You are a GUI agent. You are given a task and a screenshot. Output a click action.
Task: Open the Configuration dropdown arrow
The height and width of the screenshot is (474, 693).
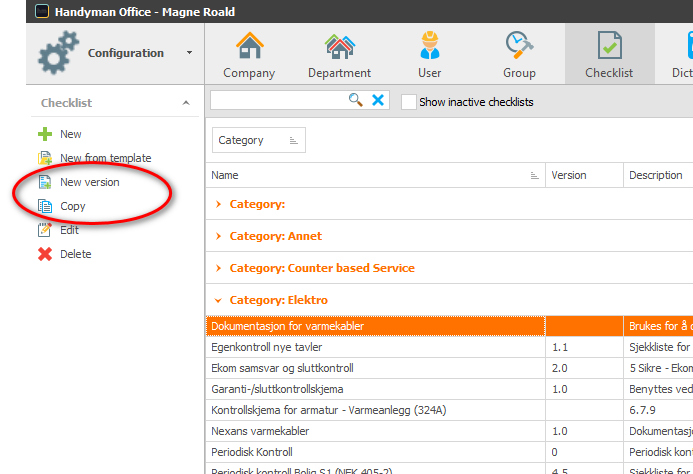tap(189, 53)
